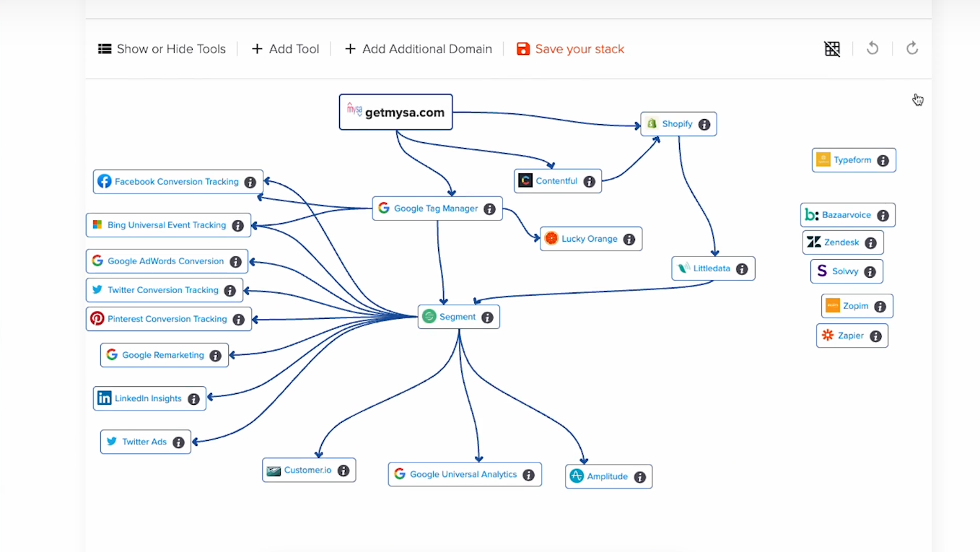The image size is (980, 552).
Task: Click the undo arrow icon
Action: coord(872,48)
